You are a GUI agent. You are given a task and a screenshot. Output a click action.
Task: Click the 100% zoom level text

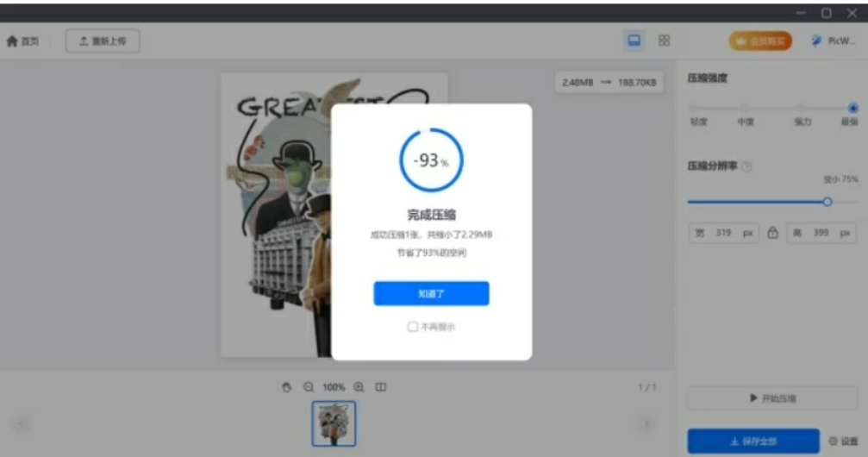click(x=334, y=387)
